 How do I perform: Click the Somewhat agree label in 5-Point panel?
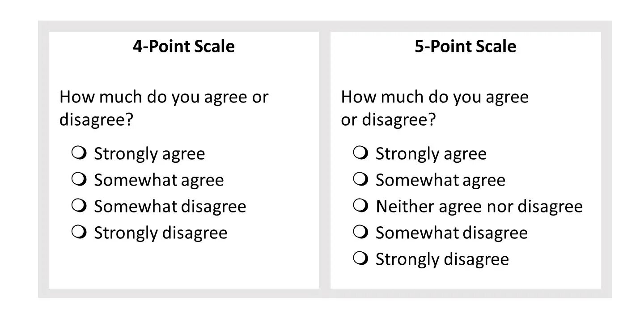441,181
